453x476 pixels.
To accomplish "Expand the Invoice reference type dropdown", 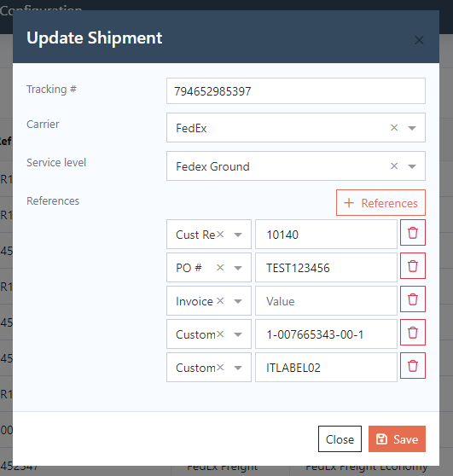I will point(238,301).
